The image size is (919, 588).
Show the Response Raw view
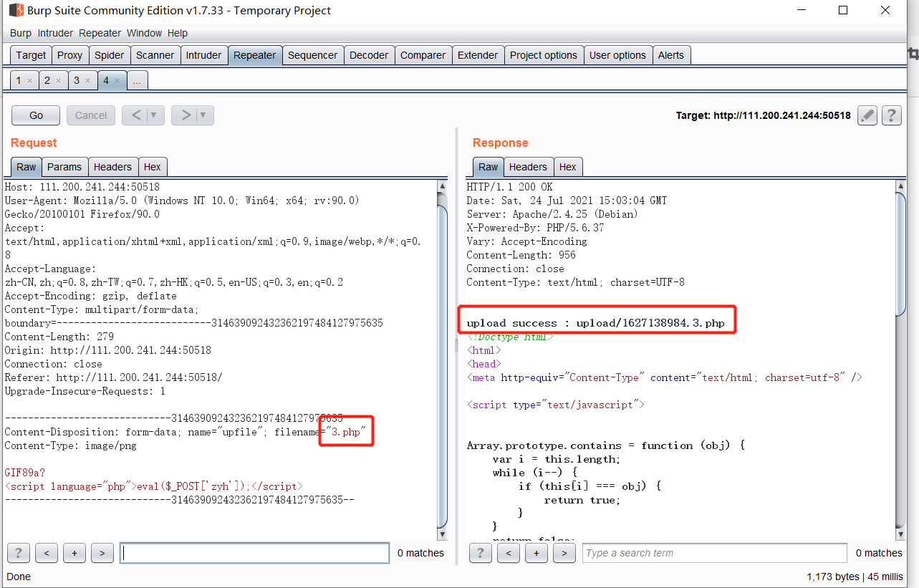[489, 167]
